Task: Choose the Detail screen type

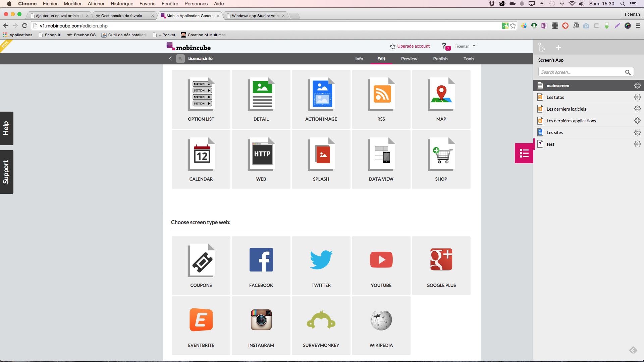Action: coord(261,99)
